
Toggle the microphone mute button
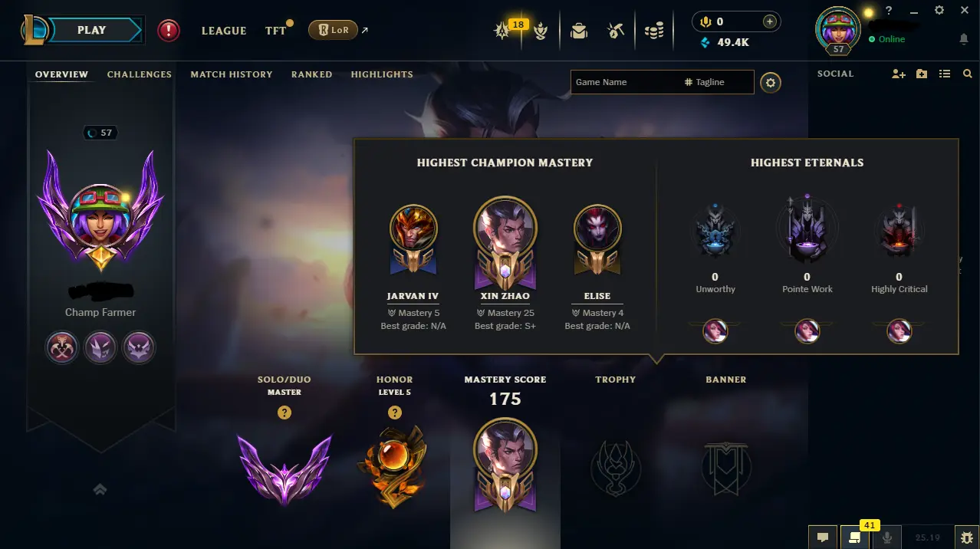click(887, 537)
